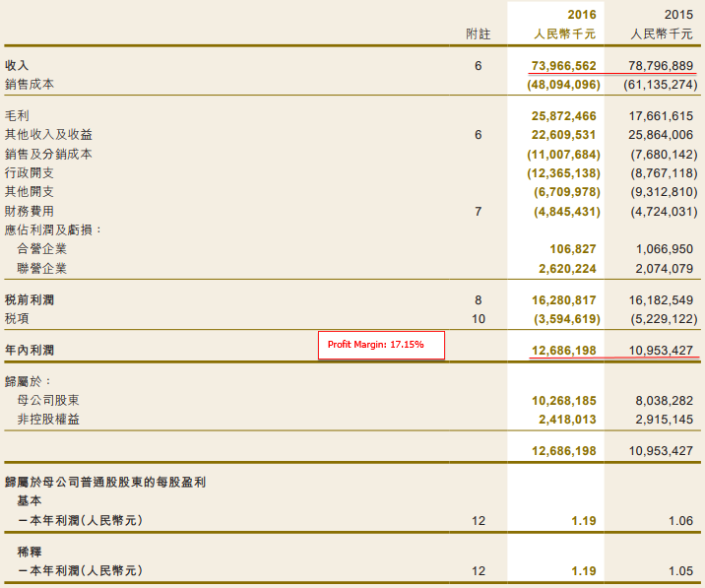Viewport: 705px width, 588px height.
Task: Click the 附註 notes column header
Action: (478, 33)
